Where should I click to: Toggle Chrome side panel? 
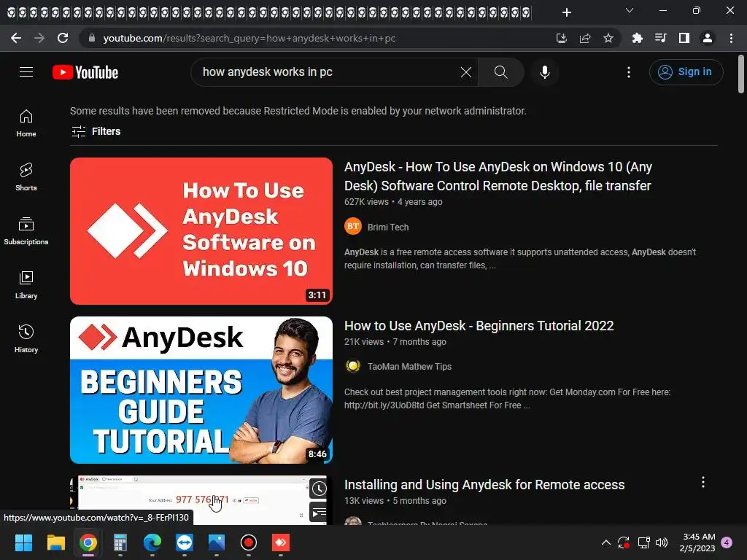pyautogui.click(x=684, y=38)
